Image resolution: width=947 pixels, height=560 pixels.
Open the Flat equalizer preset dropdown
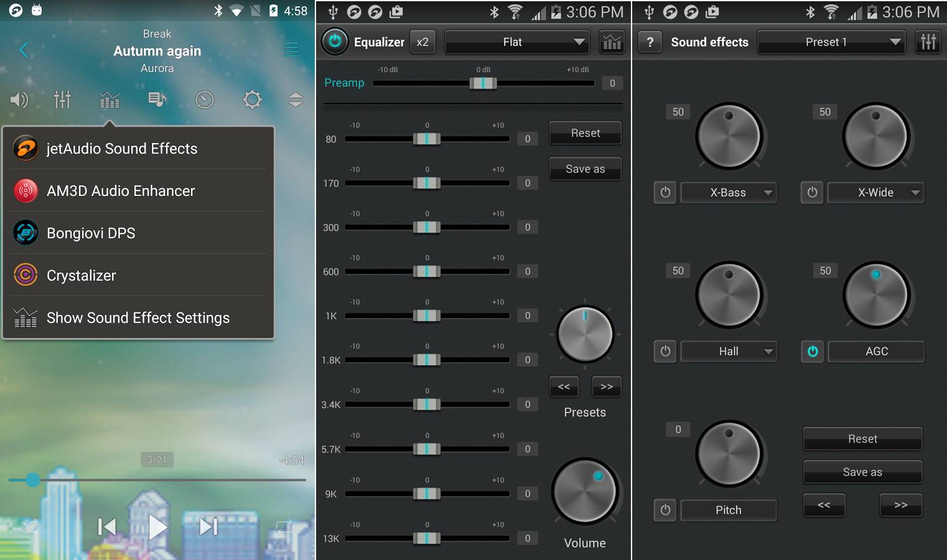[516, 42]
